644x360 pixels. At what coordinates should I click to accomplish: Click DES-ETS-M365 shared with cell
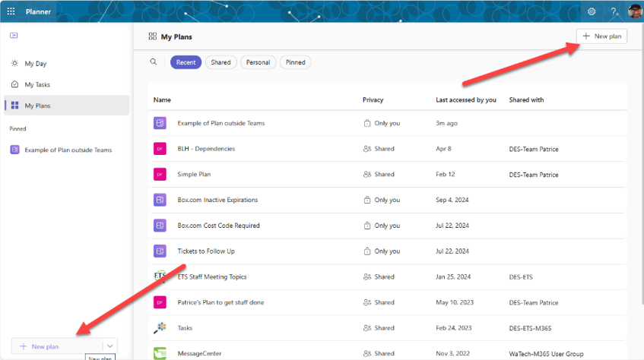(530, 328)
